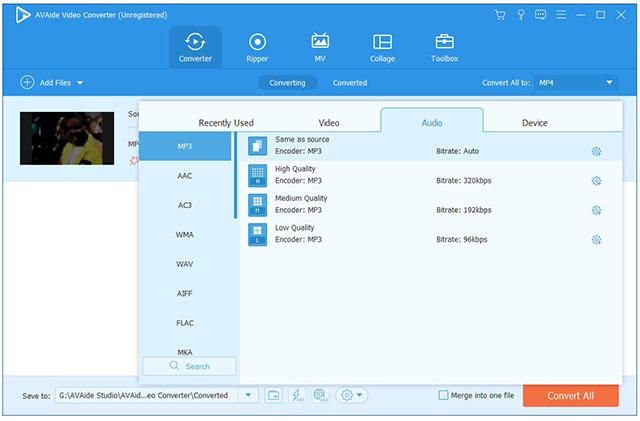Choose the Low Quality MP3 preset

431,234
